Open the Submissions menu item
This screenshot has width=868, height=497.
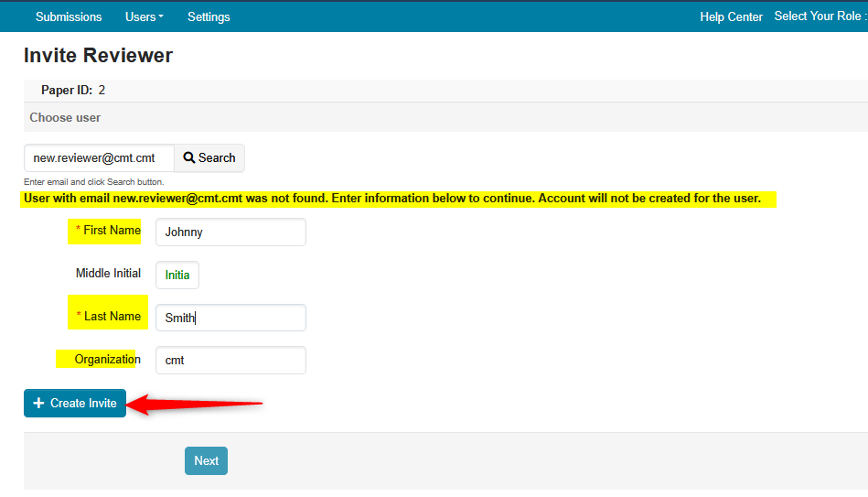point(69,16)
